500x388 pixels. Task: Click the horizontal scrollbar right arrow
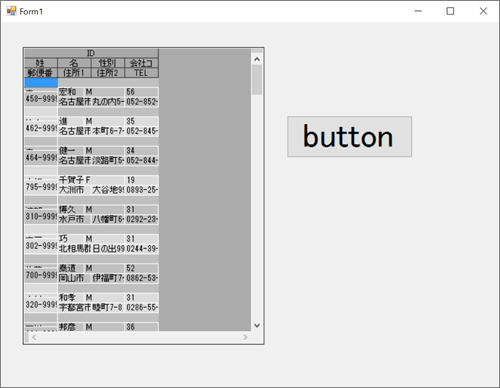tap(245, 337)
